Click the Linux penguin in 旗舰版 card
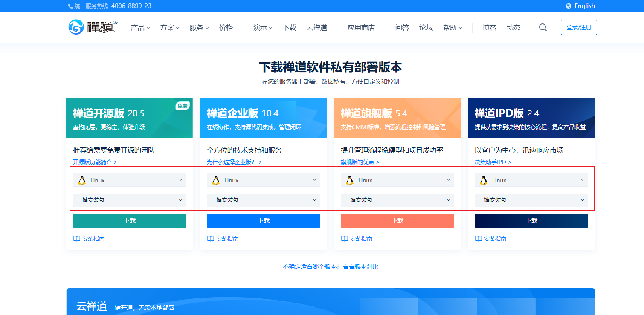 tap(350, 180)
